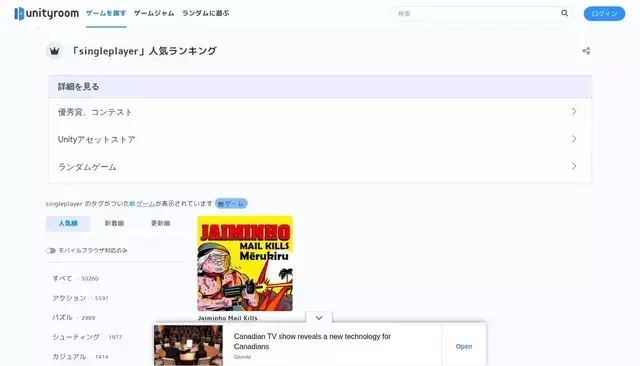Expand the Unityアセットストア chevron arrow
The height and width of the screenshot is (366, 640).
[574, 139]
